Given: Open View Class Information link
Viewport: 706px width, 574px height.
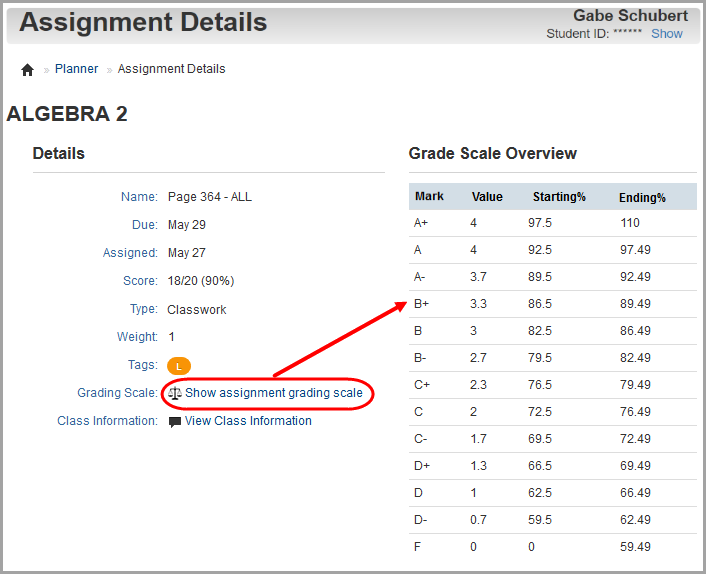Looking at the screenshot, I should 248,421.
